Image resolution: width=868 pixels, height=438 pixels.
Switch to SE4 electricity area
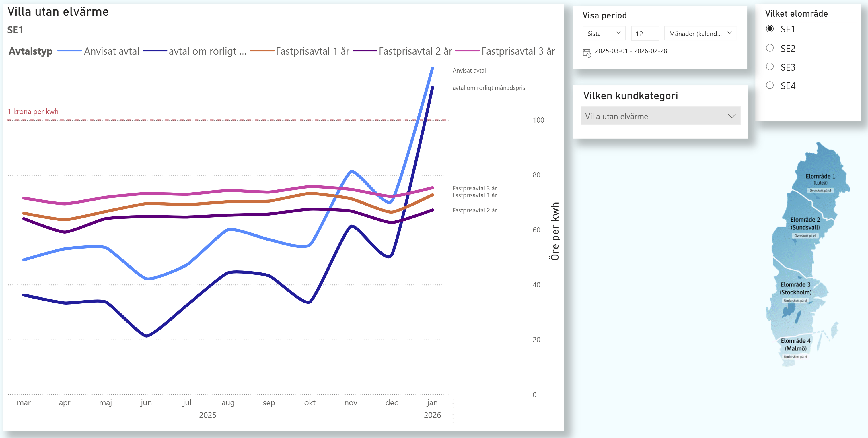[x=770, y=86]
